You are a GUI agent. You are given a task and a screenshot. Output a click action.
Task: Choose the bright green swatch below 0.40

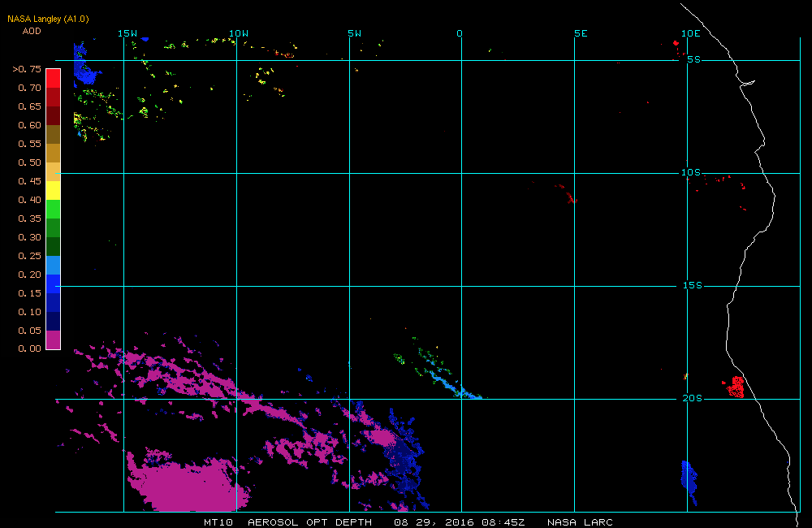click(x=54, y=209)
